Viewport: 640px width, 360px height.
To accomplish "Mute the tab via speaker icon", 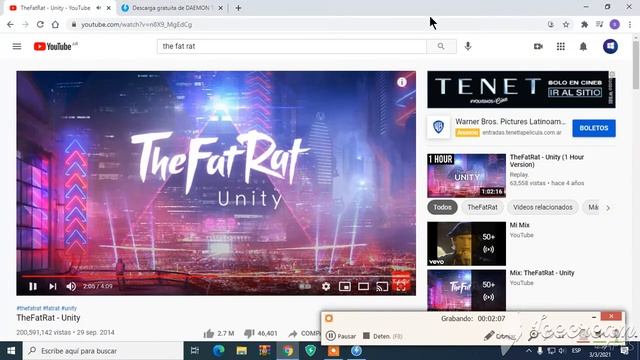I will tap(99, 8).
